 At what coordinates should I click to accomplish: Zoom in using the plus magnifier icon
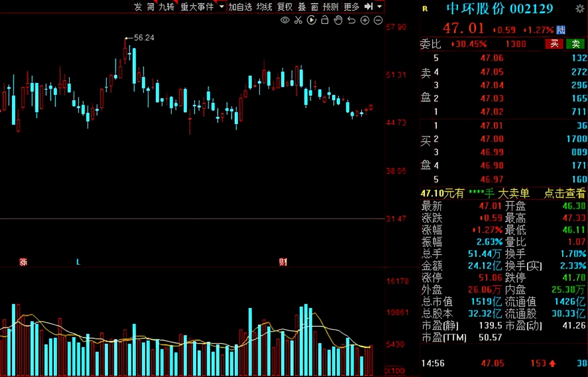click(x=364, y=20)
